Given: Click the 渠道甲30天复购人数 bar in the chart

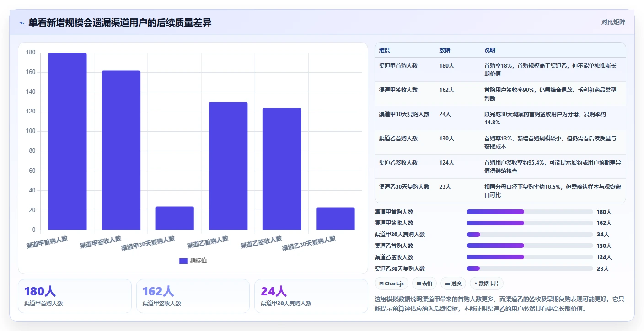Looking at the screenshot, I should coord(174,218).
